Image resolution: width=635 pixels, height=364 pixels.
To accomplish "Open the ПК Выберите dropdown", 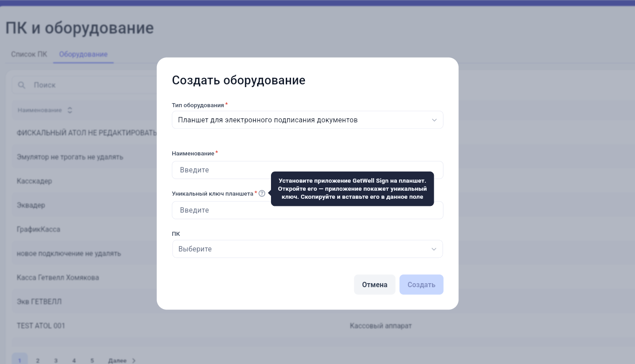I will (308, 249).
